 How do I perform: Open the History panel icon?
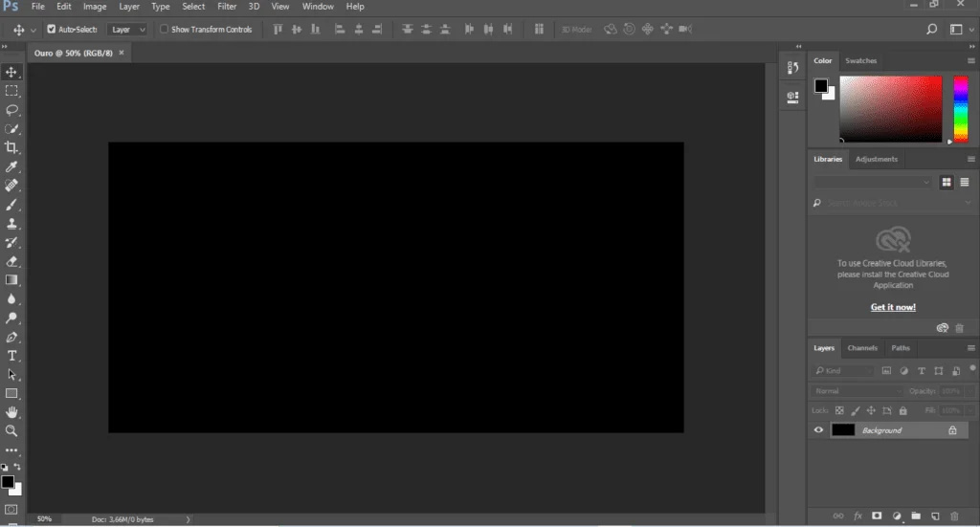(792, 68)
